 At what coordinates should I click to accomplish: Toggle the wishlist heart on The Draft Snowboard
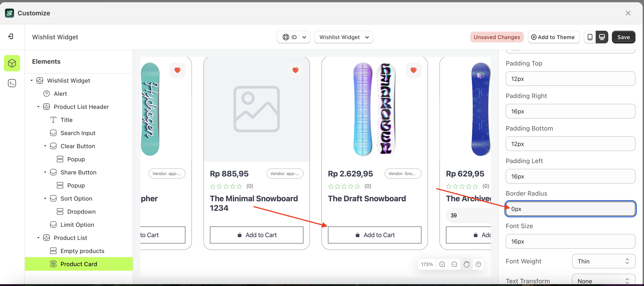(x=414, y=70)
